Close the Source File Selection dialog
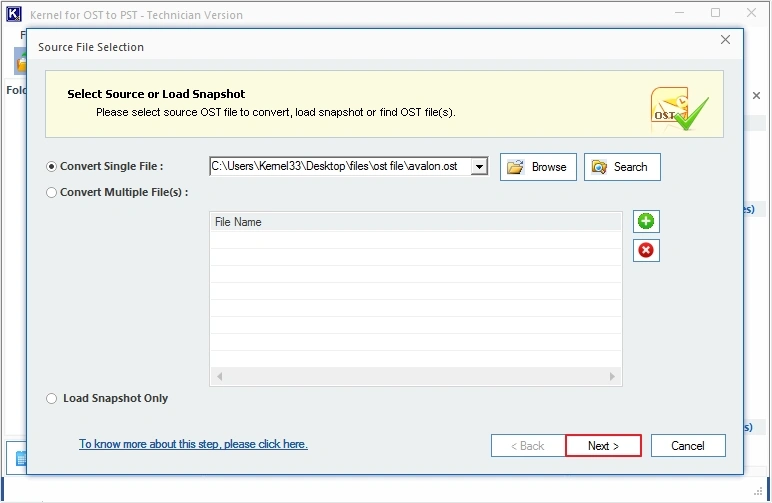 tap(725, 40)
